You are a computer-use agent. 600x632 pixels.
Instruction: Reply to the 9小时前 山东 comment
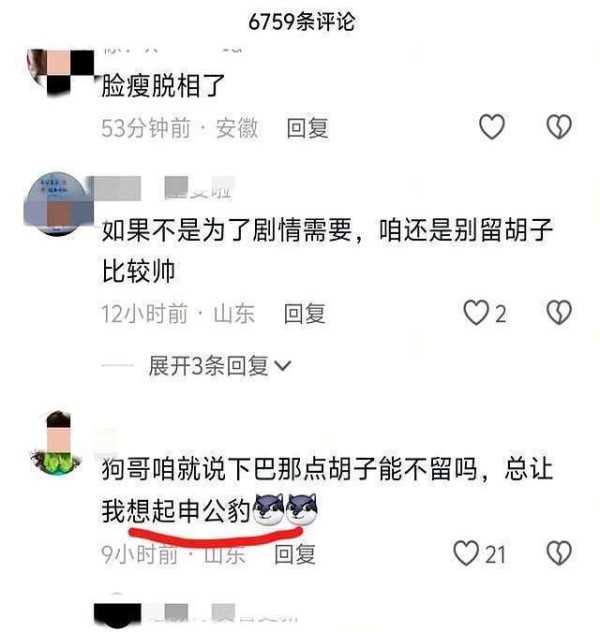click(x=295, y=554)
